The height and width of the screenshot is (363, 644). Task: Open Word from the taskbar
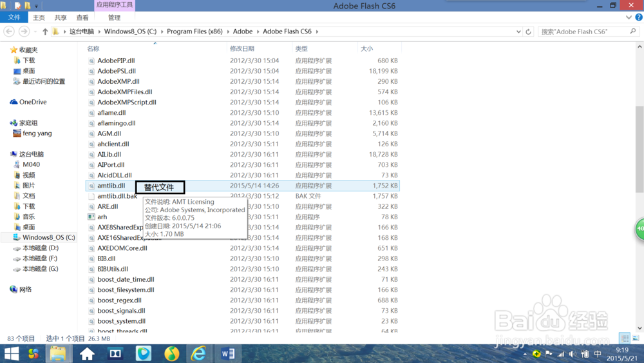228,353
